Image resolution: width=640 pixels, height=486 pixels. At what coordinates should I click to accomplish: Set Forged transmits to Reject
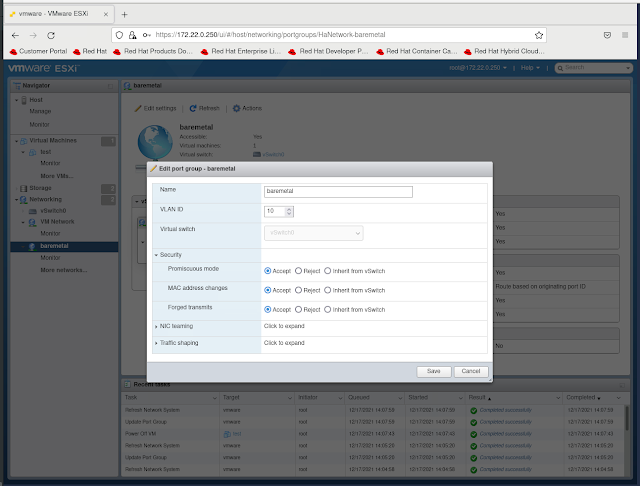[x=298, y=310]
